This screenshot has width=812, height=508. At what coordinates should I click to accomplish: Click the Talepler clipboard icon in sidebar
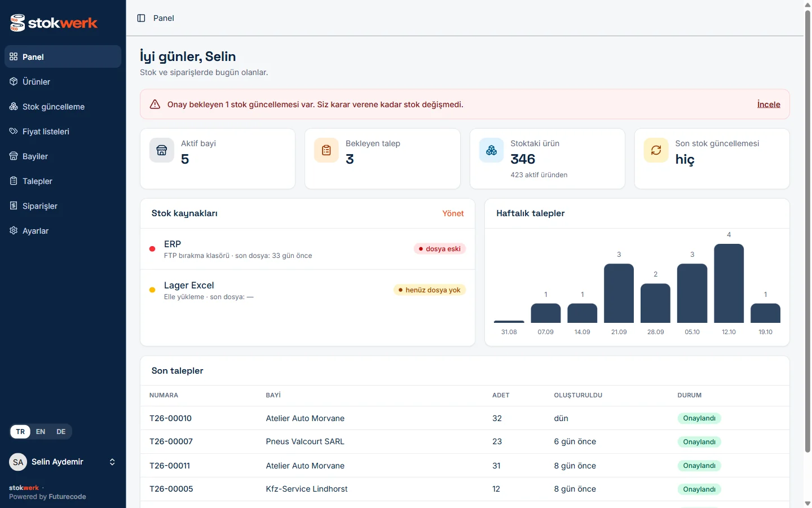coord(14,181)
